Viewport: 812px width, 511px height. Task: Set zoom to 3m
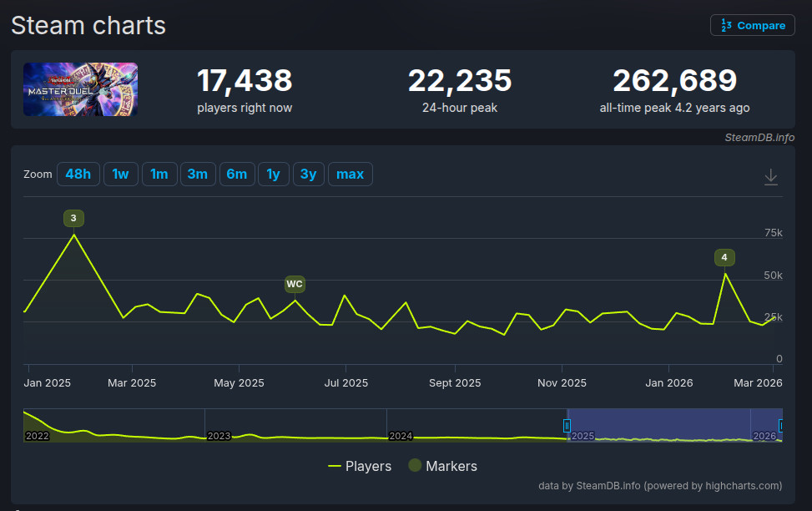[x=198, y=175]
